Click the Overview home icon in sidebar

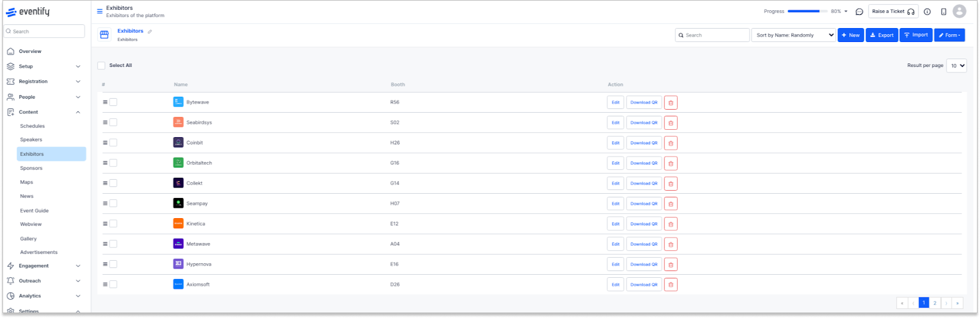[10, 51]
